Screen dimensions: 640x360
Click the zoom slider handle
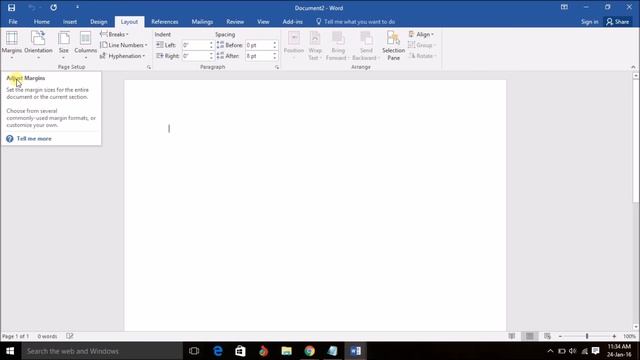(587, 336)
